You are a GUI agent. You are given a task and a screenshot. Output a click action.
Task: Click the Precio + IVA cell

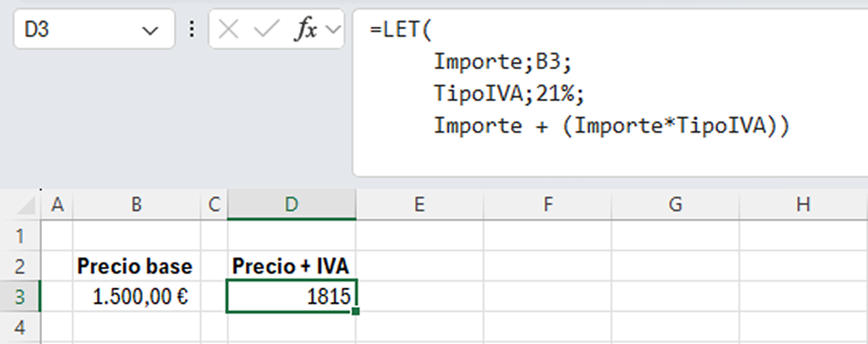point(291,266)
